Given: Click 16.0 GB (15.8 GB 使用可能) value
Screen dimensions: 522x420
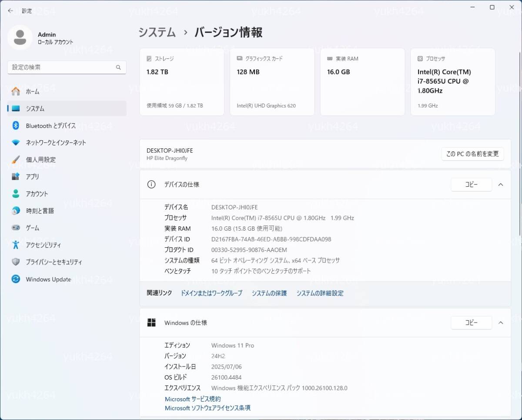Looking at the screenshot, I should click(247, 228).
